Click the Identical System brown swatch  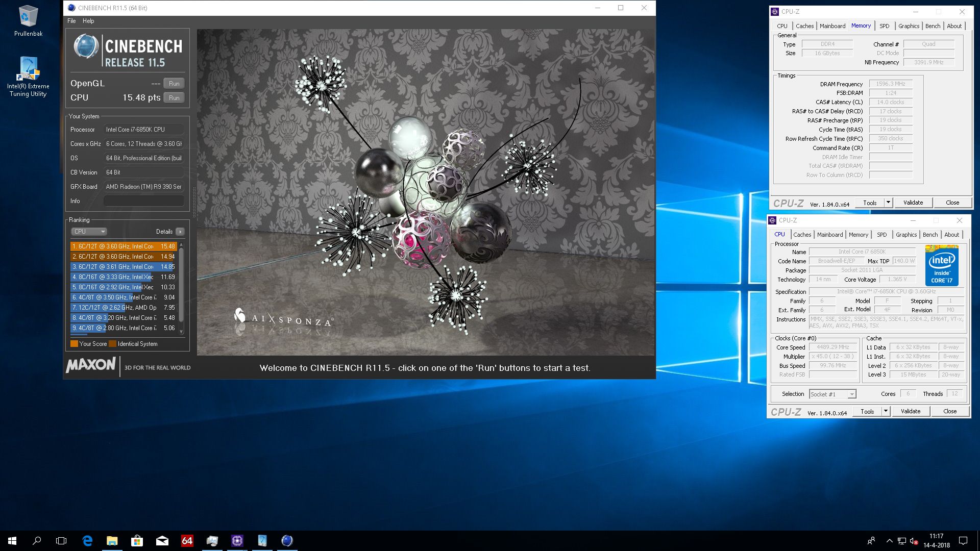pos(113,344)
